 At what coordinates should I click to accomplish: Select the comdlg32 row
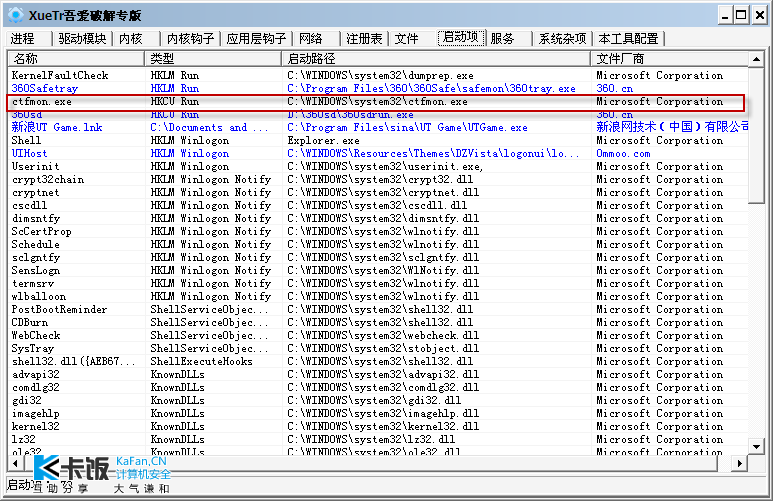coord(378,387)
